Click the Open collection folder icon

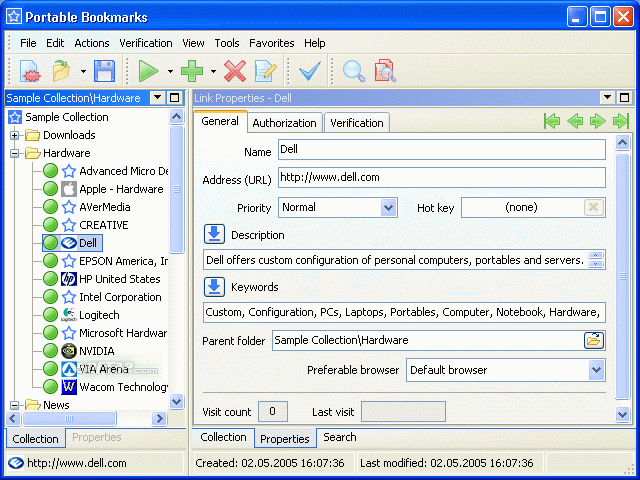(x=62, y=71)
